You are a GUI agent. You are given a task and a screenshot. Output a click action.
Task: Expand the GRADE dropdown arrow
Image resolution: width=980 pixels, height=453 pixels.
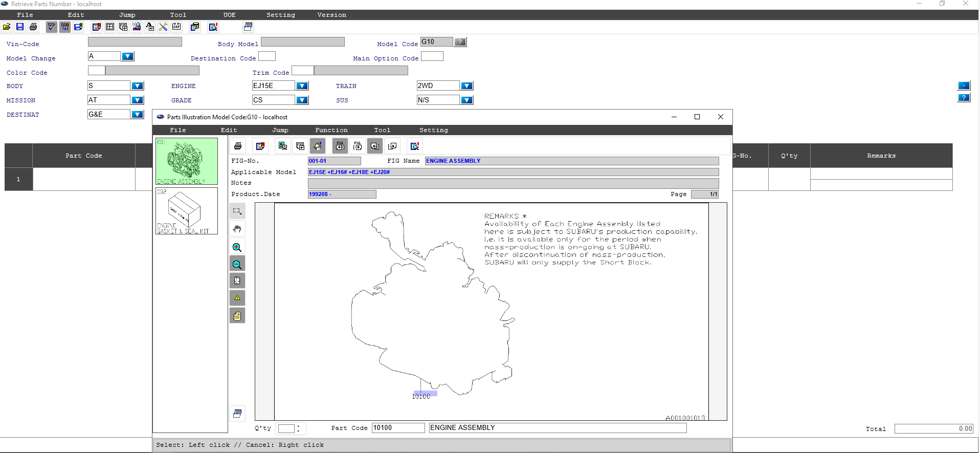tap(302, 100)
